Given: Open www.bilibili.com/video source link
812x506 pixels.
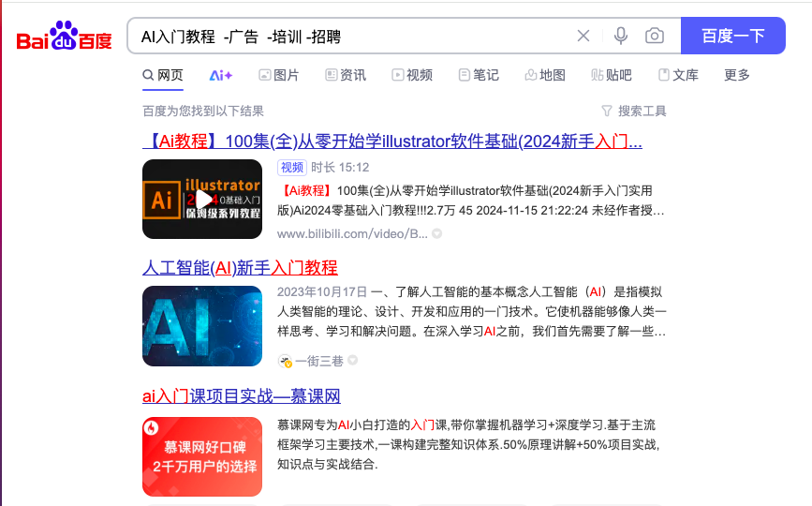Looking at the screenshot, I should [352, 234].
